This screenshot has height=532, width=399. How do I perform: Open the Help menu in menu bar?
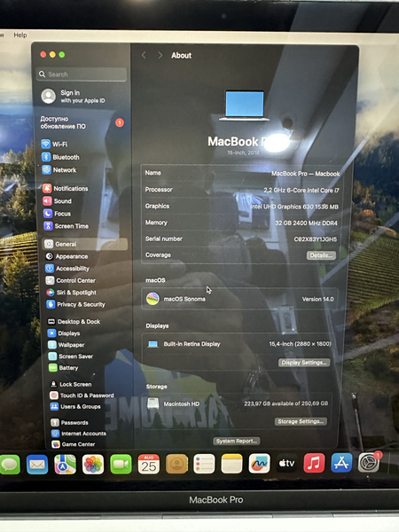point(20,35)
